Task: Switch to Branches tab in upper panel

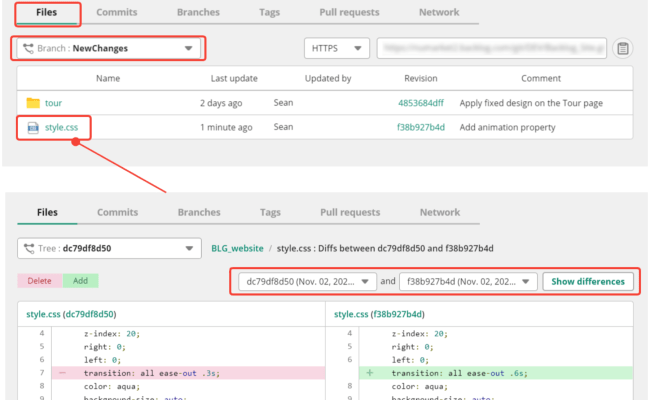Action: pyautogui.click(x=198, y=12)
